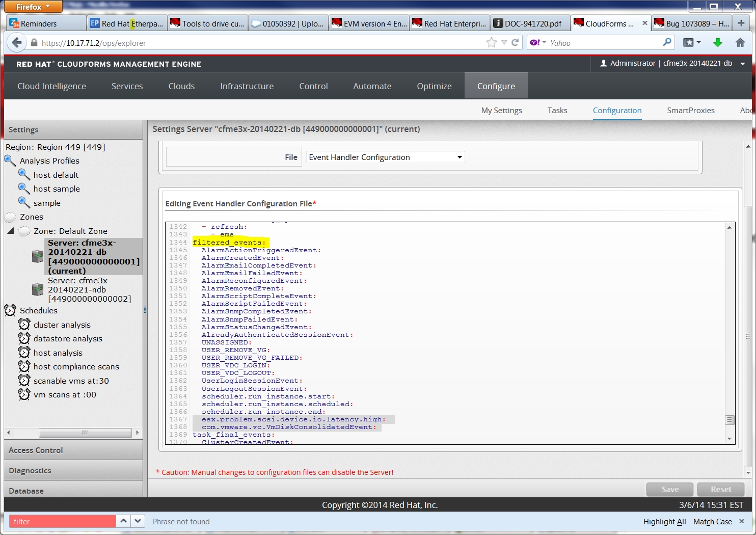Open cluster analysis via its clock icon
This screenshot has height=535, width=756.
24,325
